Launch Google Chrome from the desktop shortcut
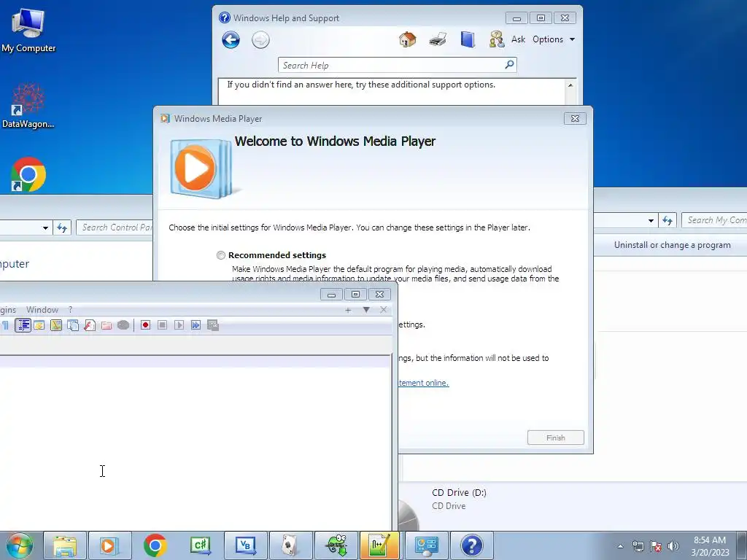The height and width of the screenshot is (560, 747). pos(28,174)
